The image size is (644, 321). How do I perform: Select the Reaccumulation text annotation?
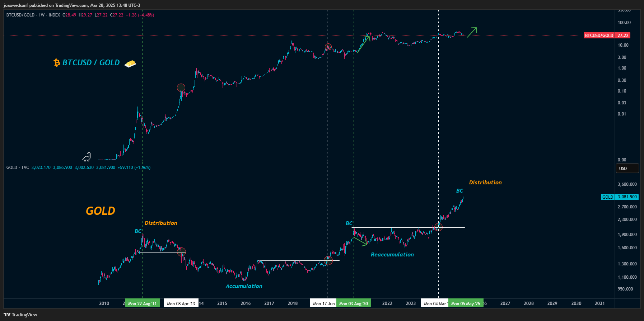pos(392,255)
